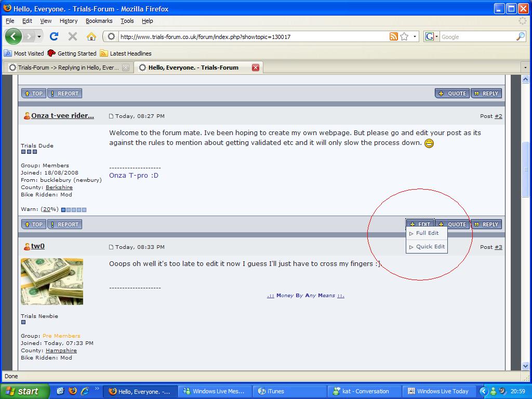Click TOP button under post #2
Image resolution: width=532 pixels, height=399 pixels.
point(34,224)
